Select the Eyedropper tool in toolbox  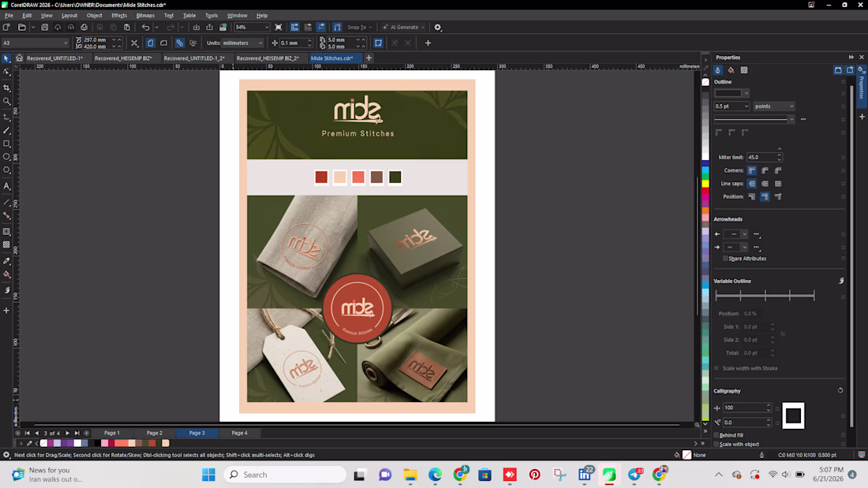click(x=6, y=261)
